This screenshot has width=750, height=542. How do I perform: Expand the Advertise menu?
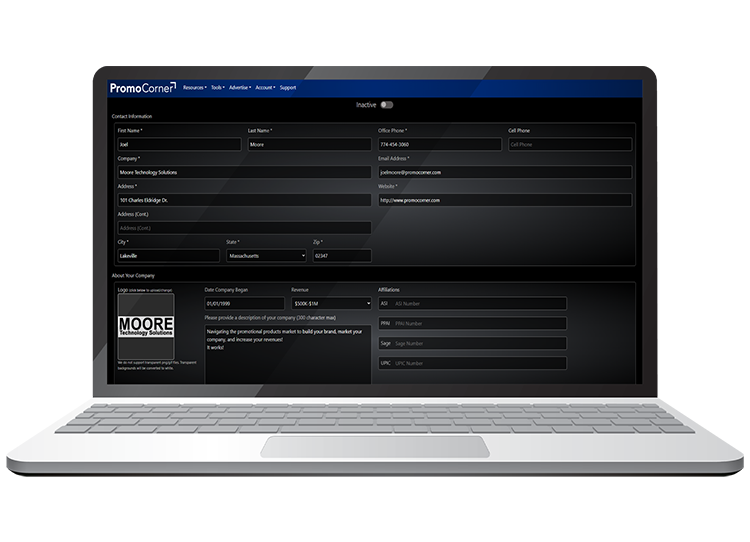(x=240, y=88)
